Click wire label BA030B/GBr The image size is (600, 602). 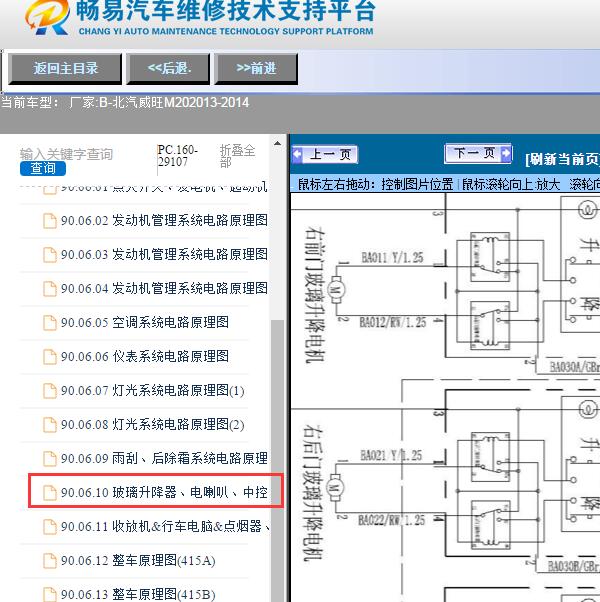pyautogui.click(x=574, y=566)
